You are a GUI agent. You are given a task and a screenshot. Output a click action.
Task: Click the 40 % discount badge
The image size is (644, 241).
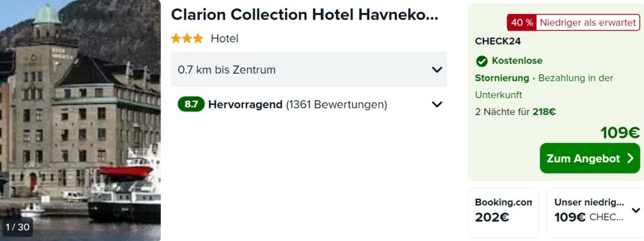click(x=522, y=23)
